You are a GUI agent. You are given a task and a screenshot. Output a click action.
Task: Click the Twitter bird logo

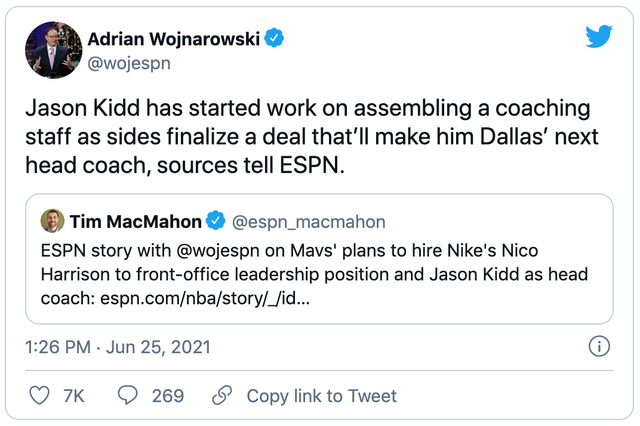click(x=598, y=37)
